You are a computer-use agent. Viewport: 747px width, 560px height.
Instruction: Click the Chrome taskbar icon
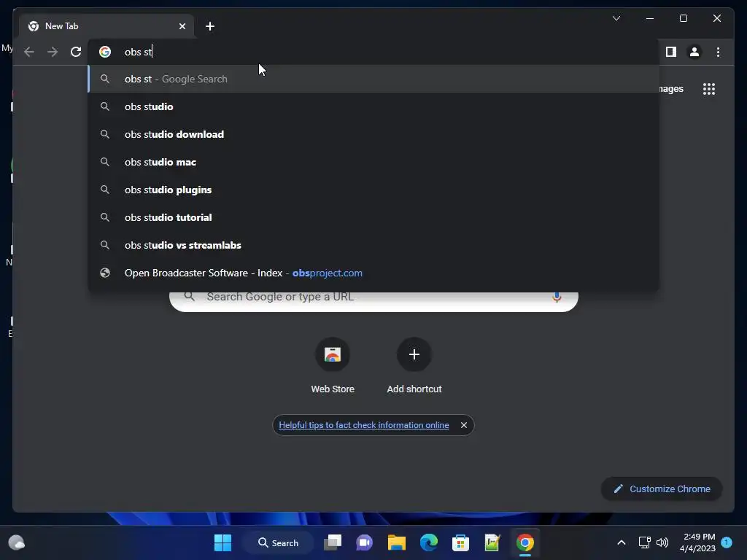click(x=525, y=542)
